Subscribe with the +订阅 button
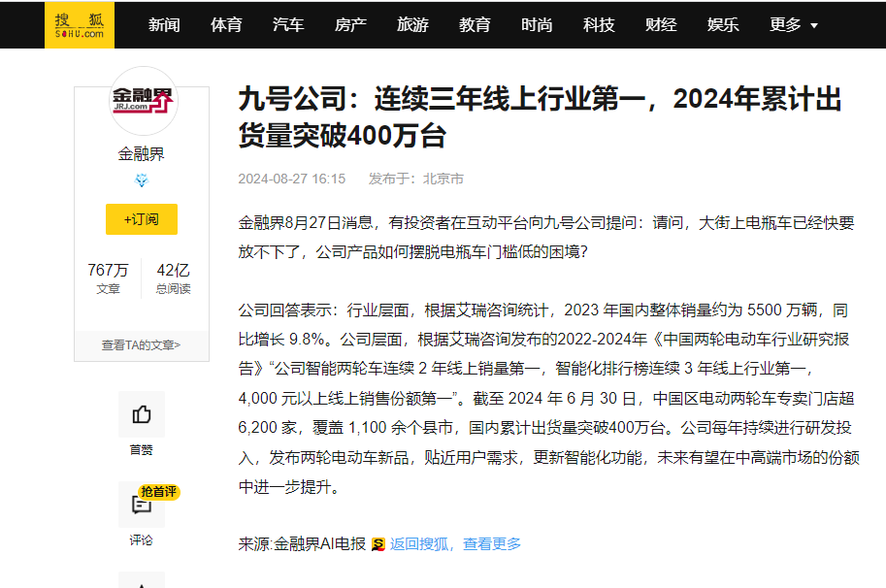The image size is (886, 588). [x=142, y=219]
